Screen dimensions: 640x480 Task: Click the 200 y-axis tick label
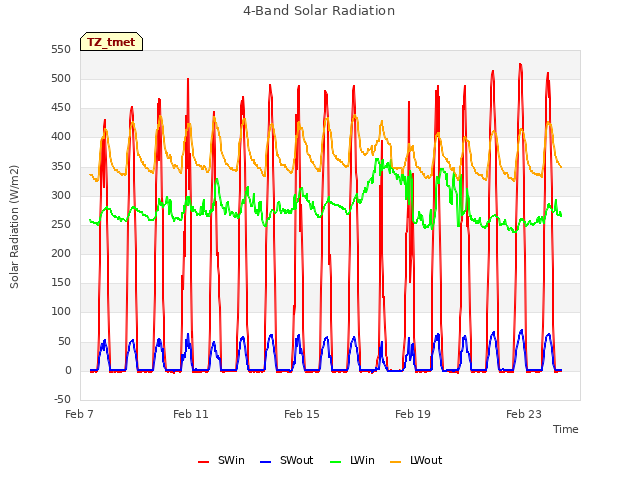61,253
